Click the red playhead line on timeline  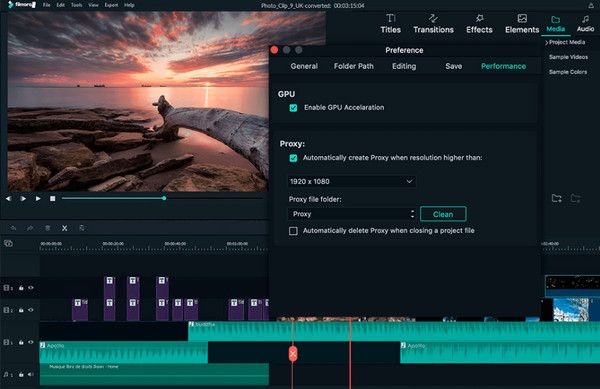coord(350,354)
